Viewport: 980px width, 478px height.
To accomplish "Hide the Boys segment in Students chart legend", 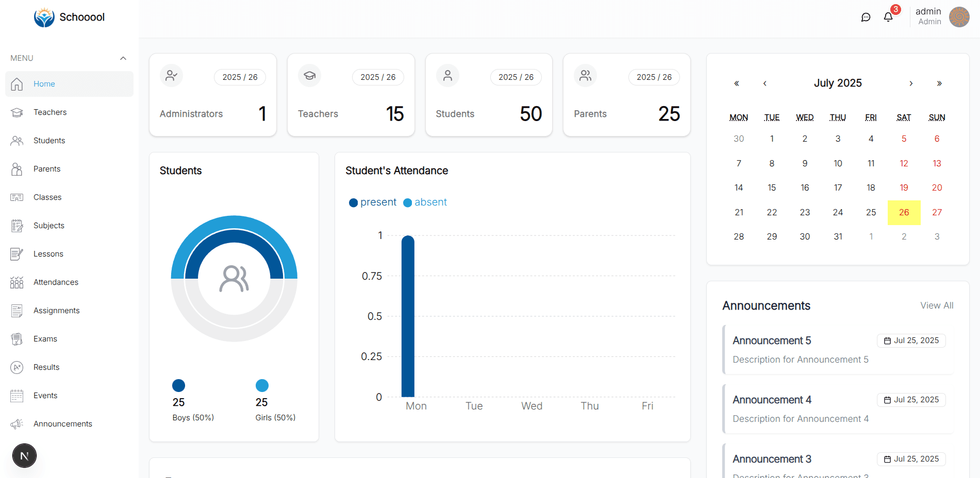I will [179, 385].
